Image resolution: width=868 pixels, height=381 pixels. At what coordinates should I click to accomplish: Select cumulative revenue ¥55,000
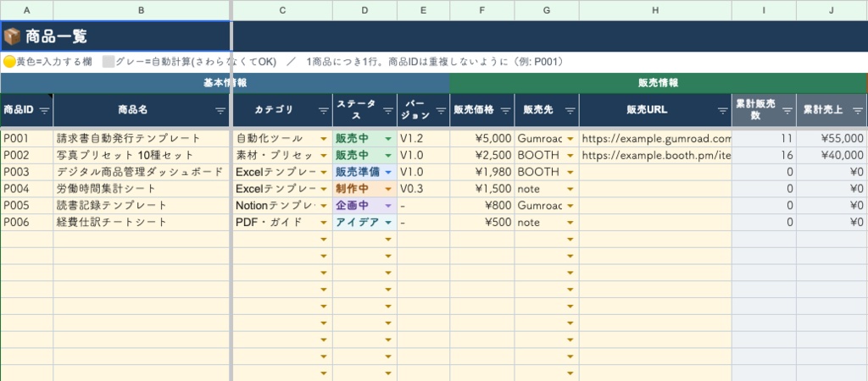(x=832, y=138)
